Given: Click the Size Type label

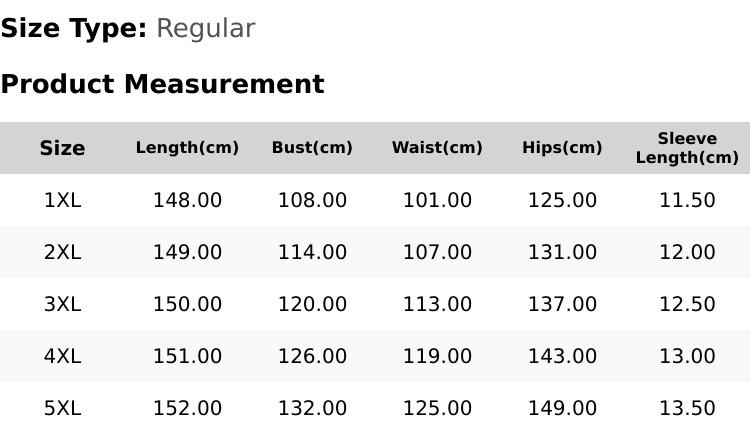Looking at the screenshot, I should coord(74,29).
